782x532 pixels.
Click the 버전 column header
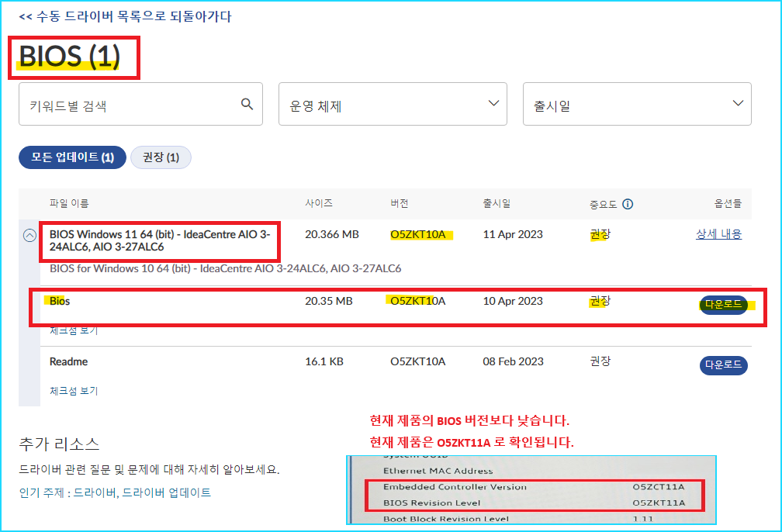[400, 203]
